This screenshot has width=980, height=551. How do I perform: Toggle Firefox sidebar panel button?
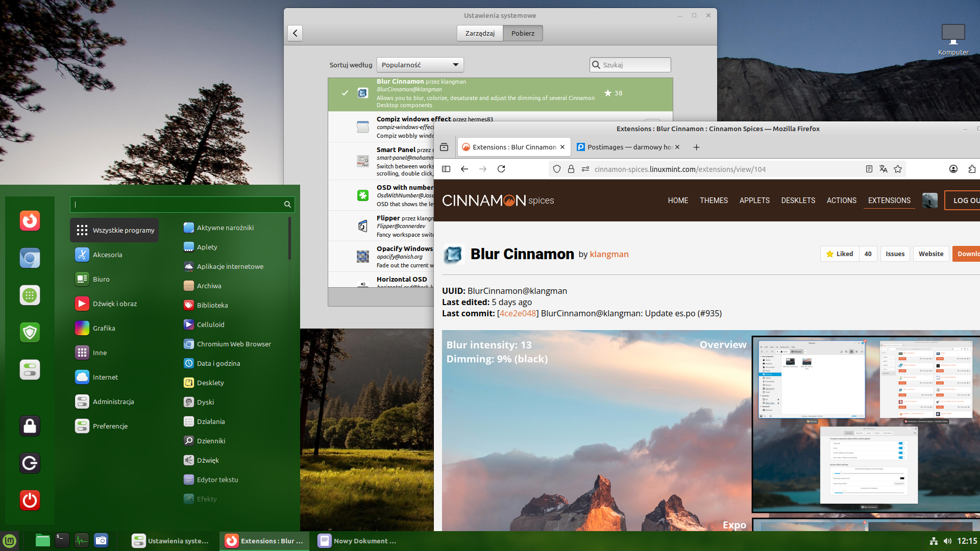(x=446, y=169)
